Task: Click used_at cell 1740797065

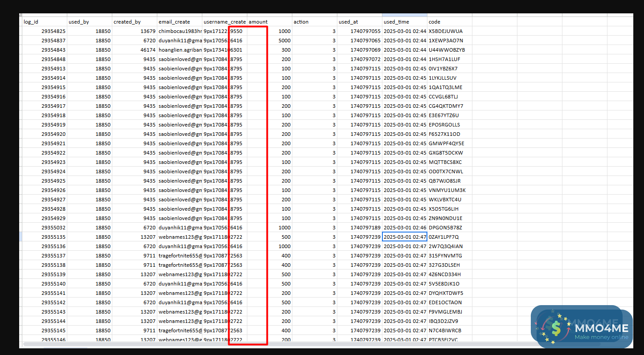Action: pyautogui.click(x=360, y=41)
